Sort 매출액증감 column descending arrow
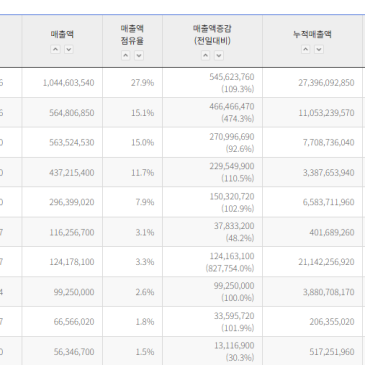Screen dimensions: 365x365 [x=219, y=55]
